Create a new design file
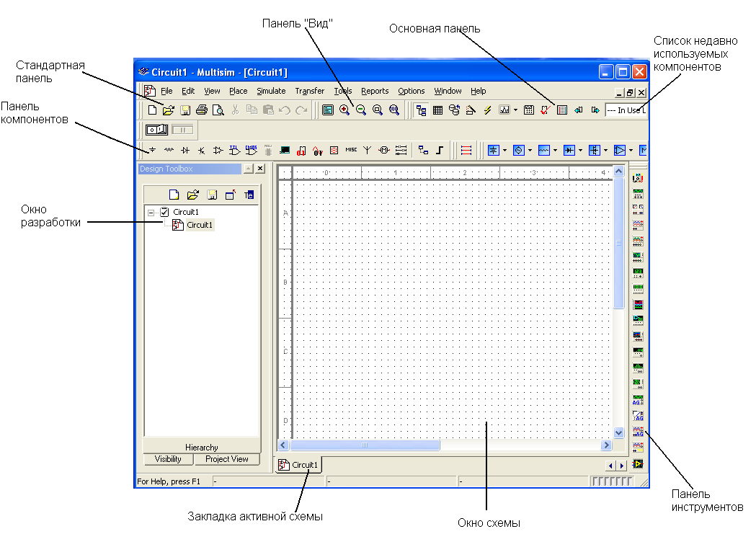756x547 pixels. 152,110
